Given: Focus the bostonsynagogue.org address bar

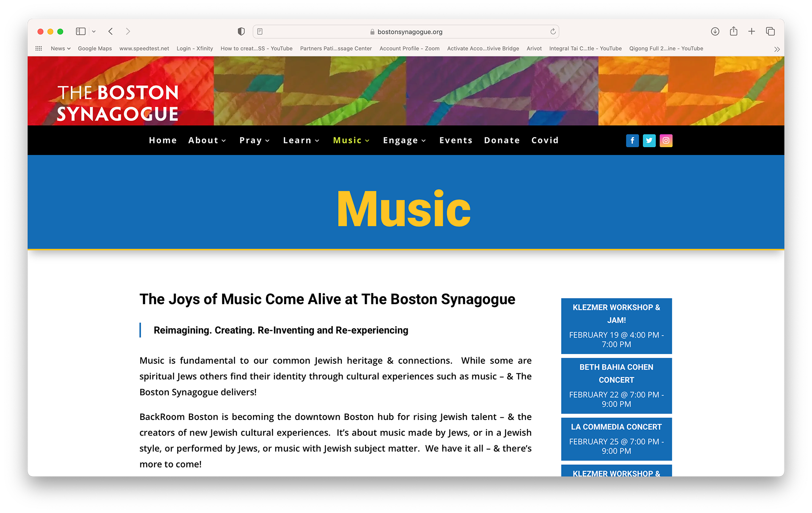Looking at the screenshot, I should tap(406, 31).
